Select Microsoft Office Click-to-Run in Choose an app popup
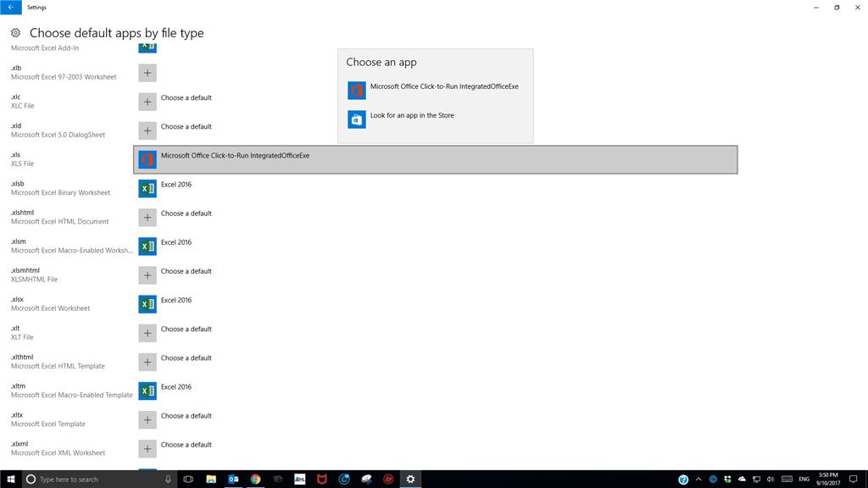 (435, 90)
